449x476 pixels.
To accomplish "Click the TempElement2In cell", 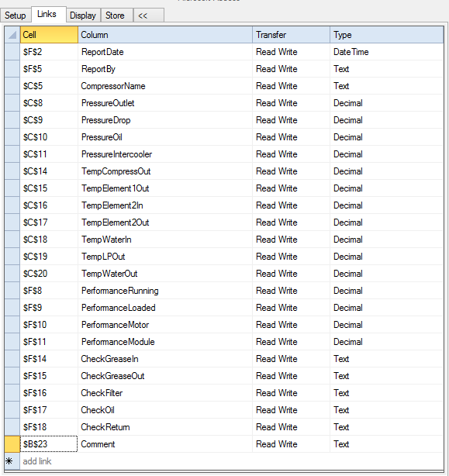I will tap(165, 205).
